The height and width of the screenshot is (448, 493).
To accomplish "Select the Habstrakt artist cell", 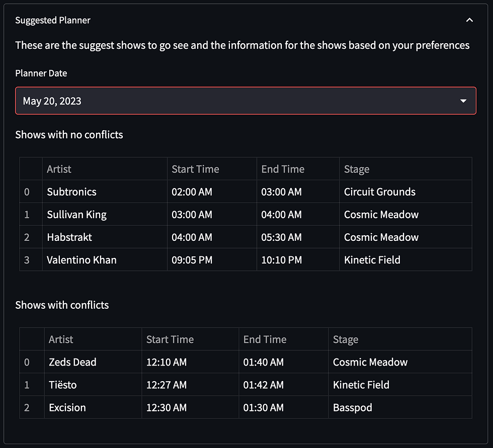I will click(x=105, y=237).
